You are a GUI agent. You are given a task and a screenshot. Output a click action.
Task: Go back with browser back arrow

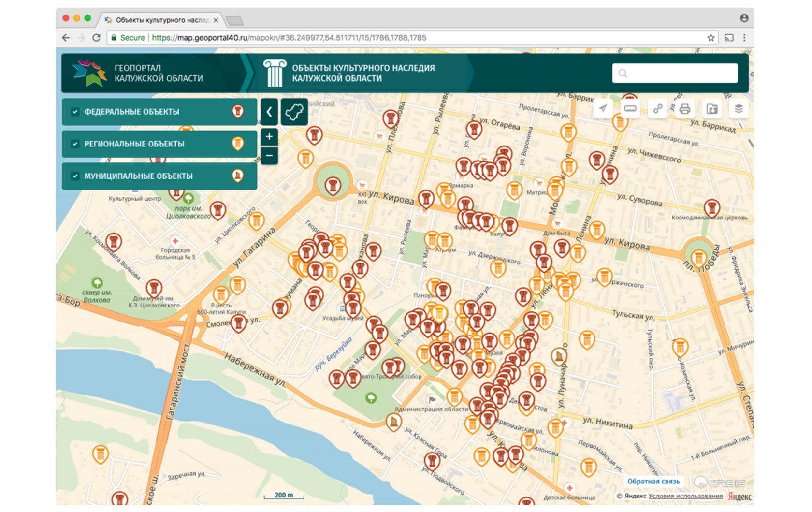66,38
